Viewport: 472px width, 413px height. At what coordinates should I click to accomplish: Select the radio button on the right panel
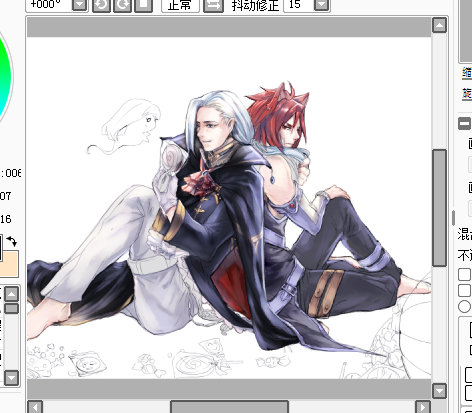464,306
